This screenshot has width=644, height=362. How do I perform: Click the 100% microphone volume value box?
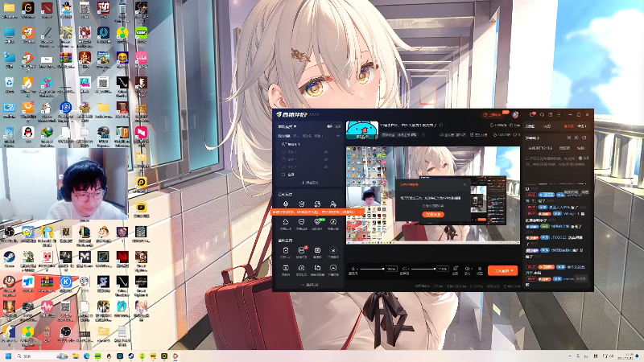coord(391,269)
